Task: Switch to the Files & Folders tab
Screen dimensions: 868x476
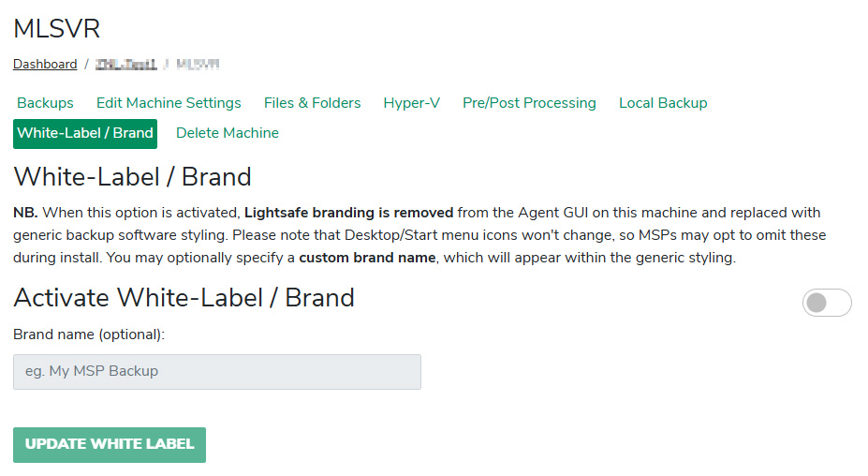Action: tap(312, 103)
